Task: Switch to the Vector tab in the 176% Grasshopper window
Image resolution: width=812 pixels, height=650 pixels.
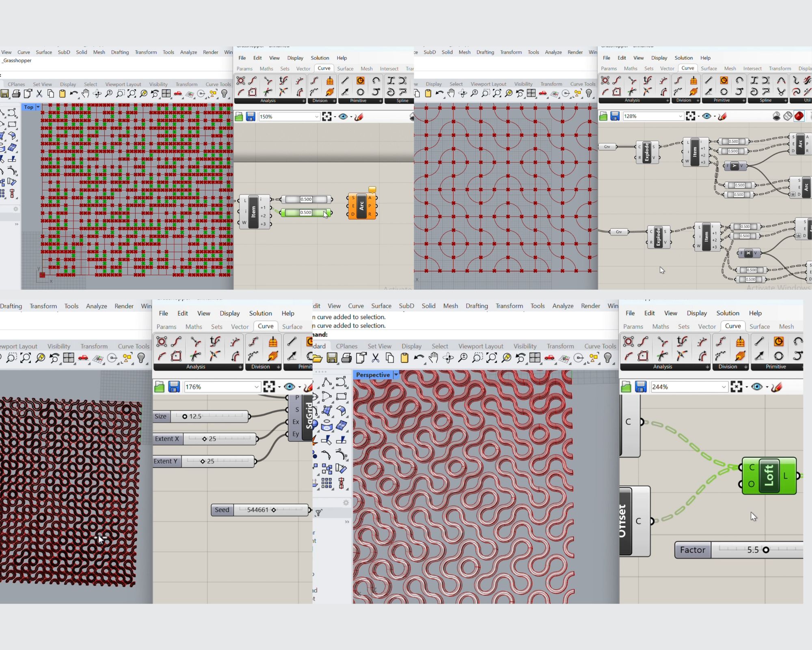Action: click(x=240, y=327)
